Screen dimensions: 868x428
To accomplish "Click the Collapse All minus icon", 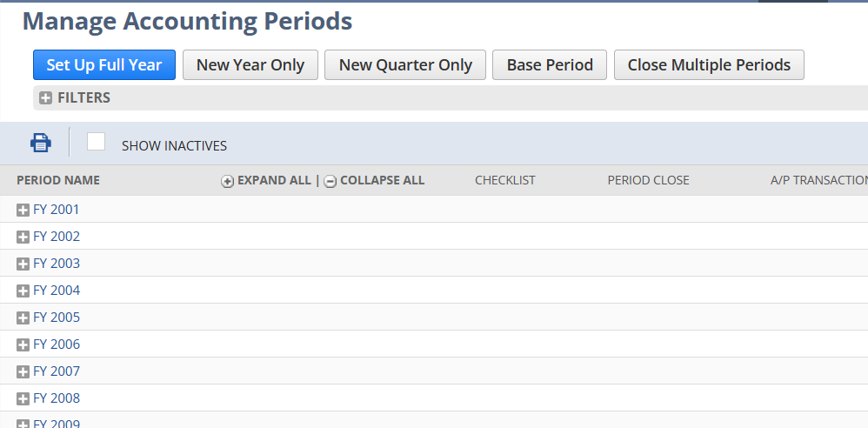I will pyautogui.click(x=331, y=181).
